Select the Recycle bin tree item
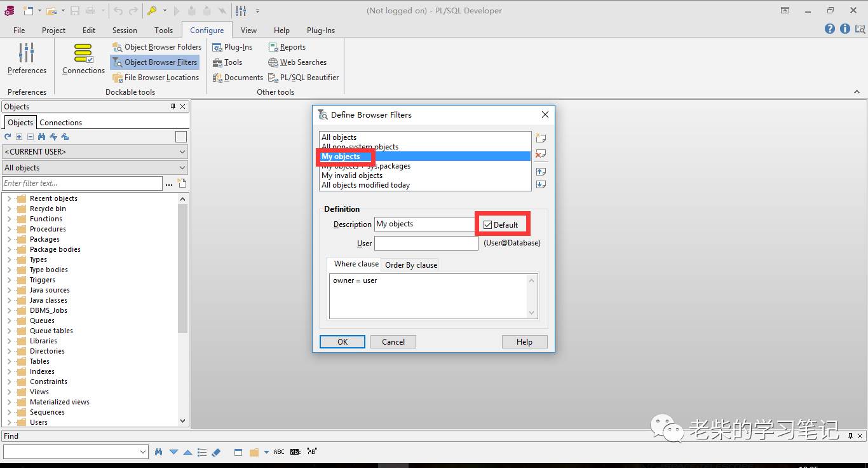The image size is (868, 468). (48, 209)
